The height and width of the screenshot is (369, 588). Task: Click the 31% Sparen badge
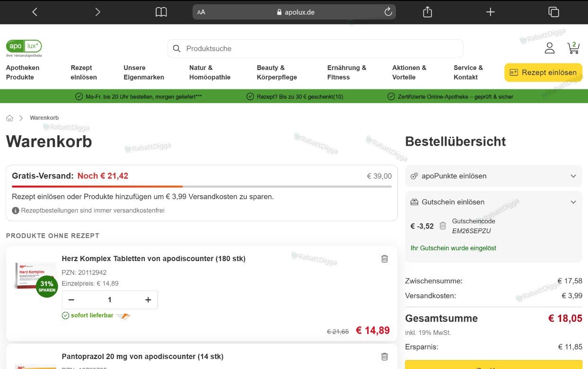[47, 286]
